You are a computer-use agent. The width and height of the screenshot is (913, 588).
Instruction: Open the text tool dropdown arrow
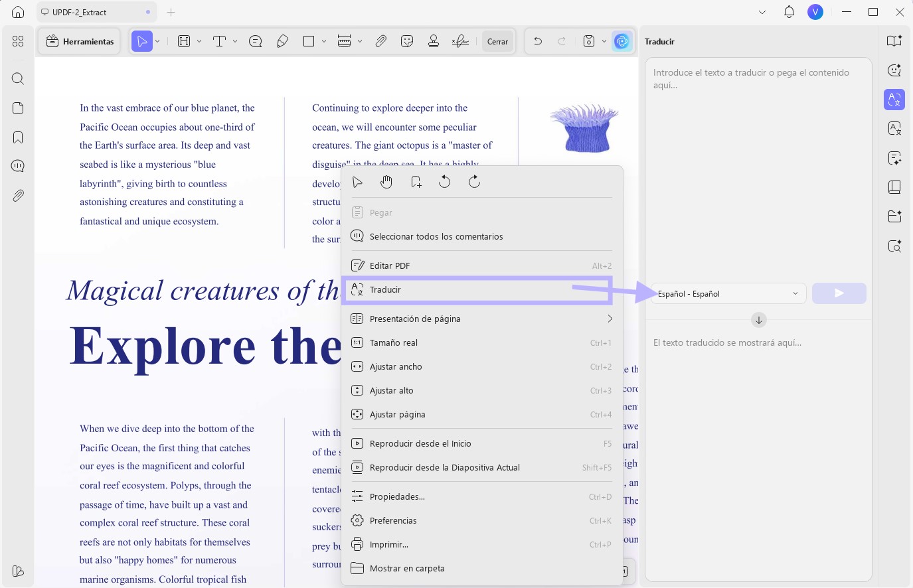pos(235,41)
